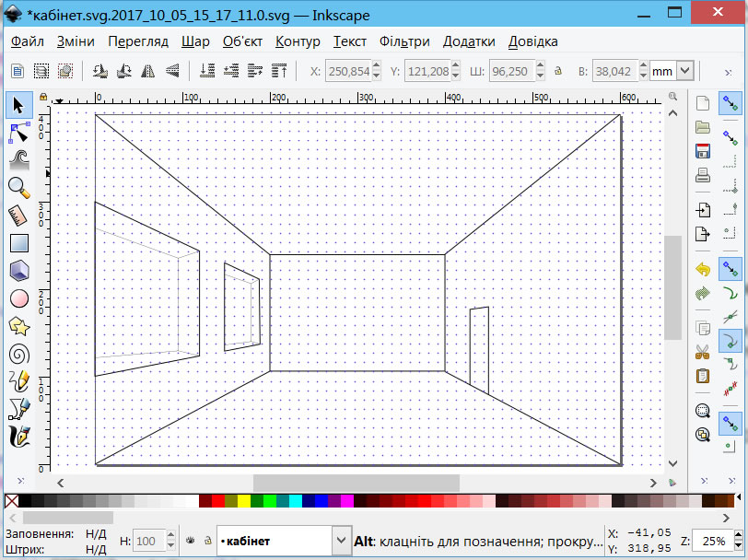Pick the Star and polygon tool
The height and width of the screenshot is (560, 748).
pyautogui.click(x=18, y=326)
